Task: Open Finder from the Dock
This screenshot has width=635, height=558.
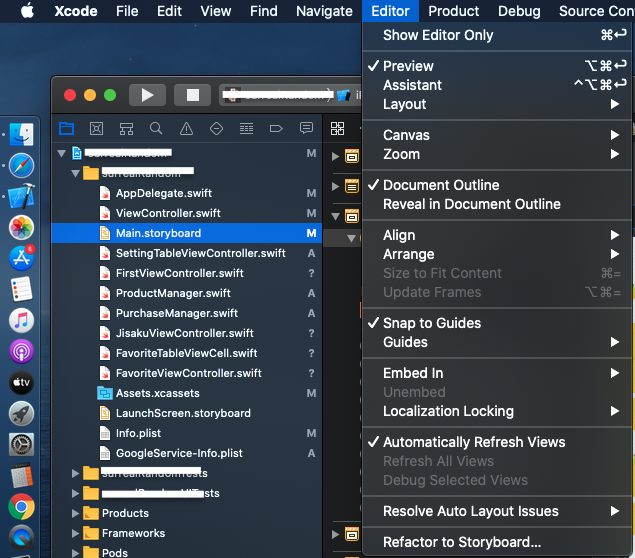Action: pyautogui.click(x=21, y=135)
